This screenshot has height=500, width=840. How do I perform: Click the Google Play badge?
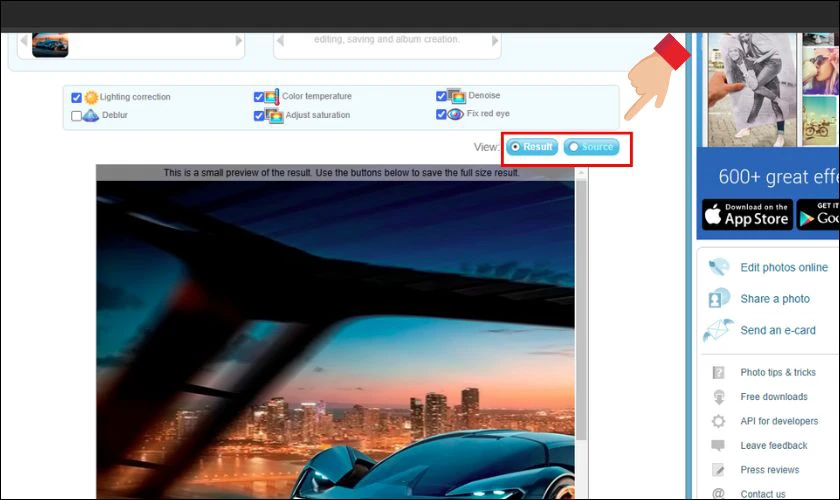point(818,214)
